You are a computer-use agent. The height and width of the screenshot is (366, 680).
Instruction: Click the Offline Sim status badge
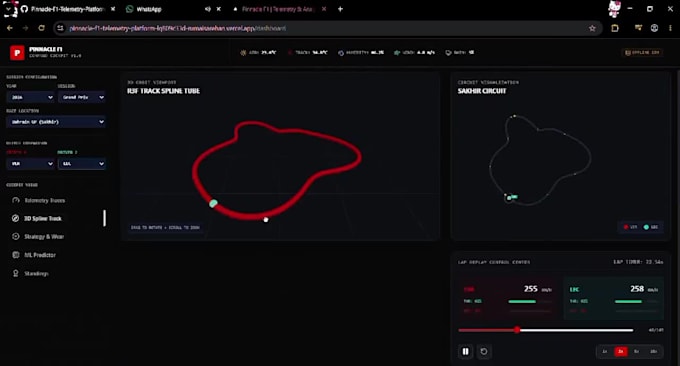click(642, 52)
